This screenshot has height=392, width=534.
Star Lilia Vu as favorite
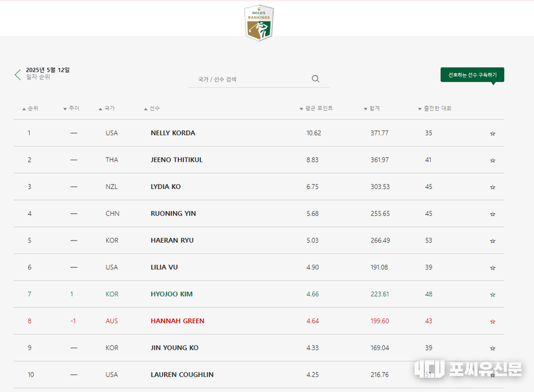pyautogui.click(x=492, y=268)
